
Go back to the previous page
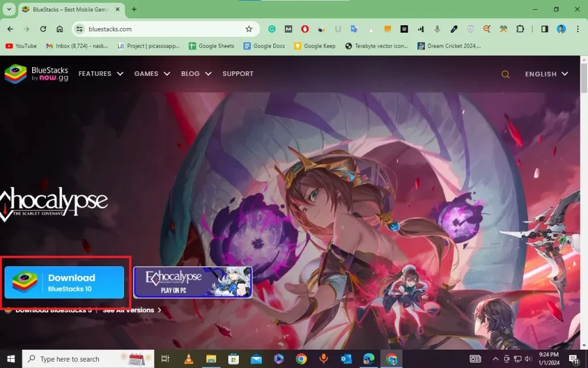coord(10,29)
